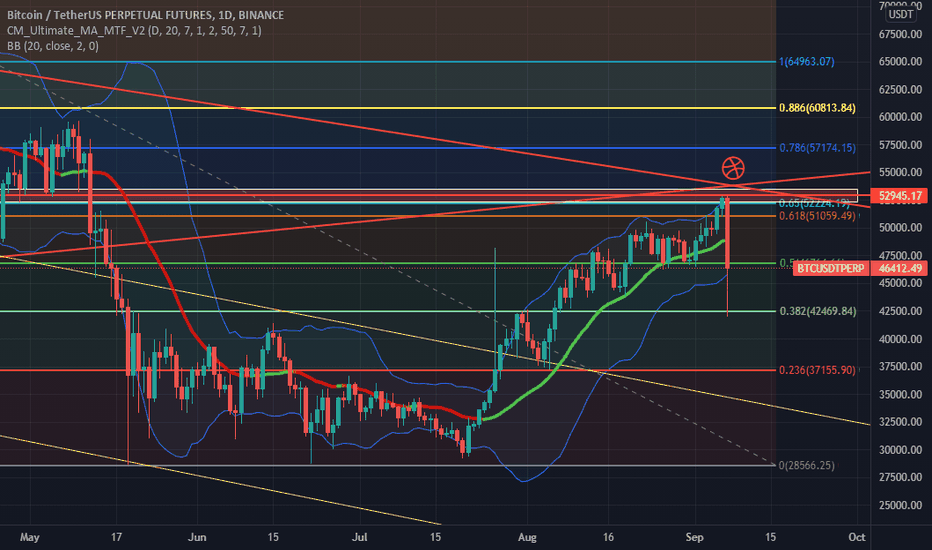The image size is (932, 550).
Task: Select the CM_Ultimate_MA_MTF_V2 indicator legend
Action: 134,30
